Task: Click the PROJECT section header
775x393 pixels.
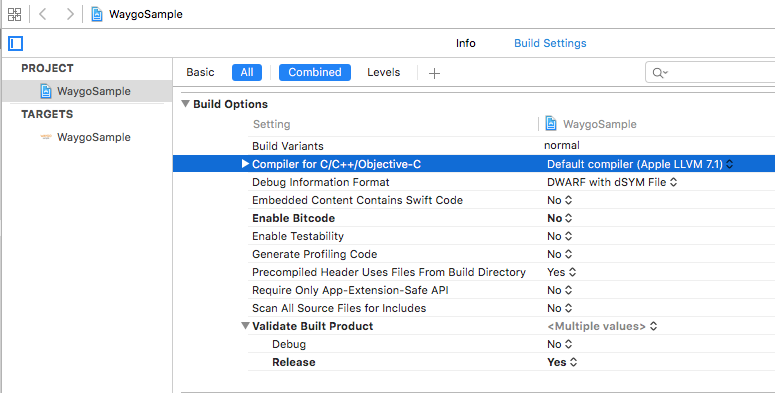Action: [x=47, y=68]
